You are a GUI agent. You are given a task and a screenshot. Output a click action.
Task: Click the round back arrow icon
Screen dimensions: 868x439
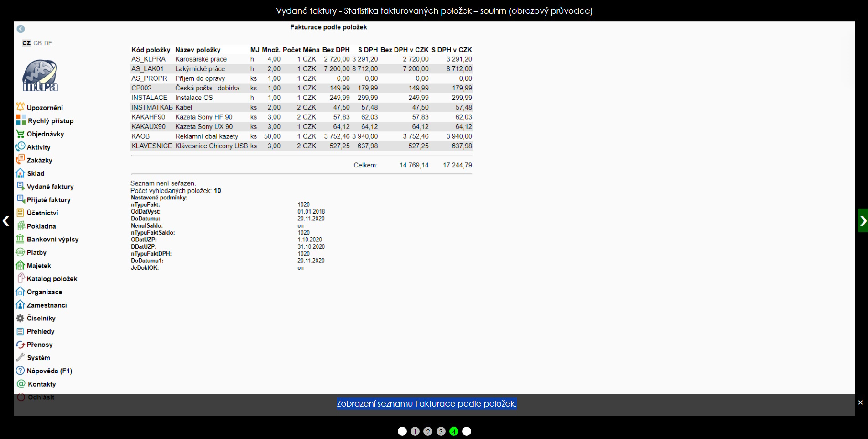click(x=21, y=29)
